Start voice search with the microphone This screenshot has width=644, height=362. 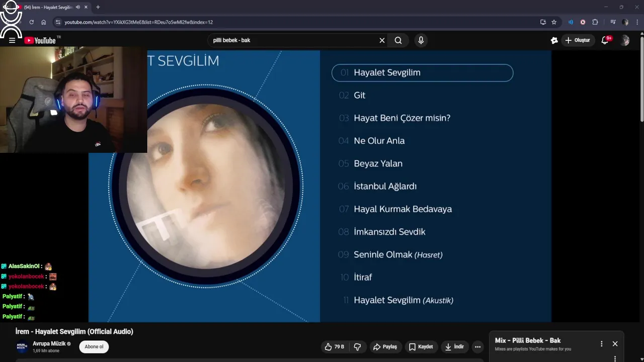421,40
